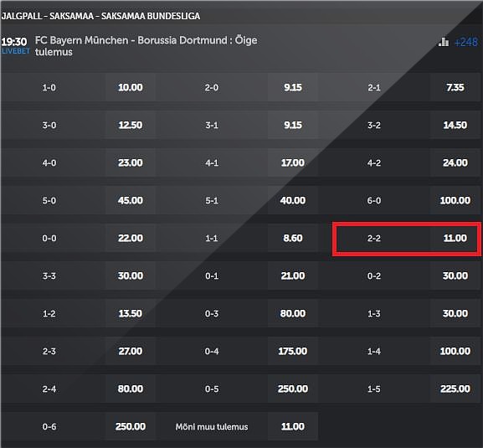Image resolution: width=483 pixels, height=448 pixels.
Task: Select 'Mõni muu tulemus' odds 11.00
Action: click(293, 426)
